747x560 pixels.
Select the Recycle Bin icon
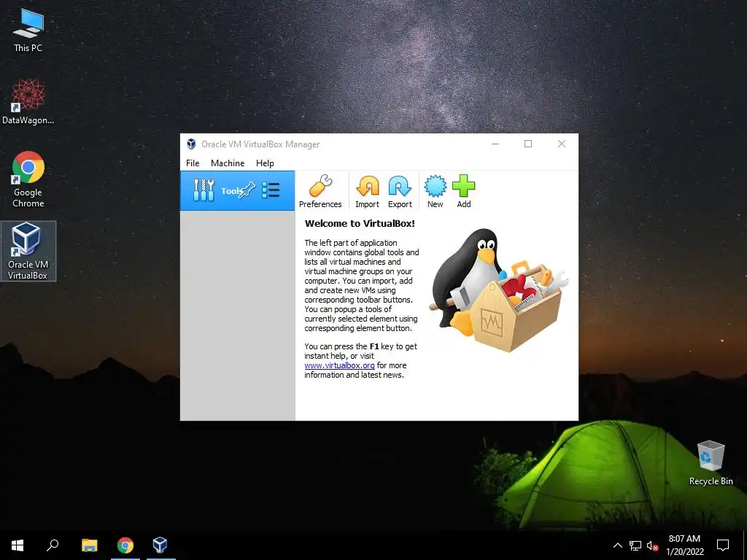tap(711, 463)
